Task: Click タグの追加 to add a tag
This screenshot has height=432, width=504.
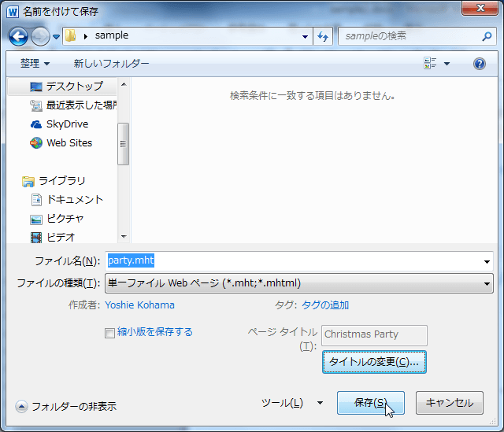Action: point(325,305)
